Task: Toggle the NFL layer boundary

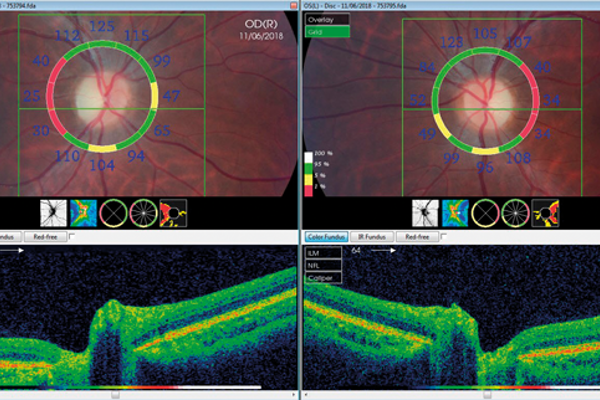Action: 323,266
